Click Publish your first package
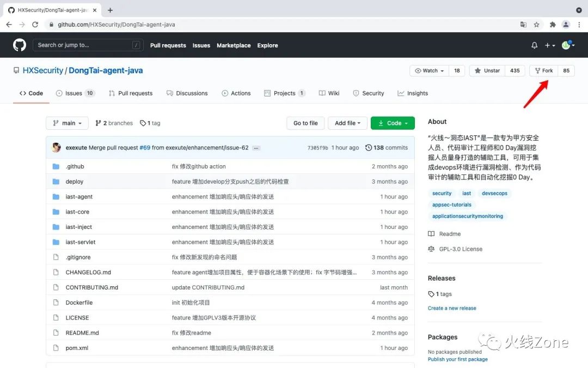The width and height of the screenshot is (588, 368). pyautogui.click(x=457, y=359)
